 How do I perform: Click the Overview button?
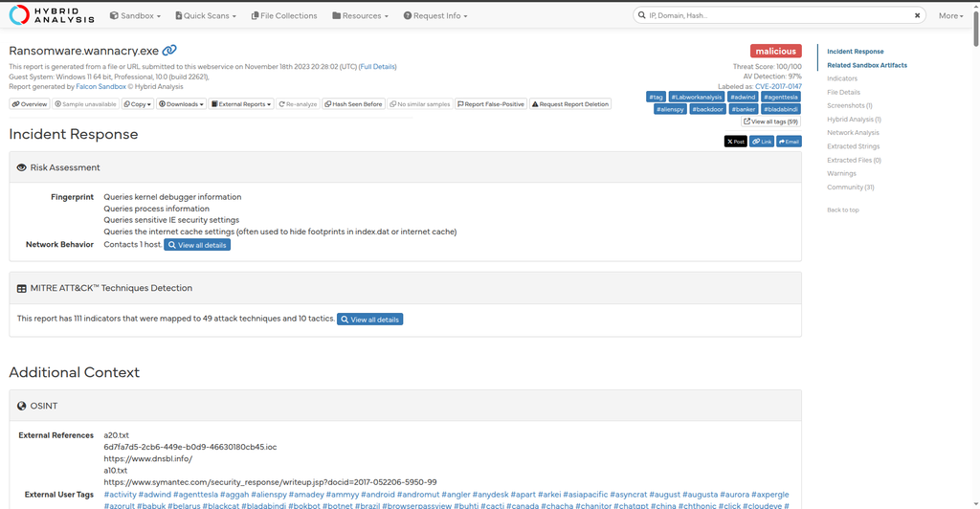30,104
